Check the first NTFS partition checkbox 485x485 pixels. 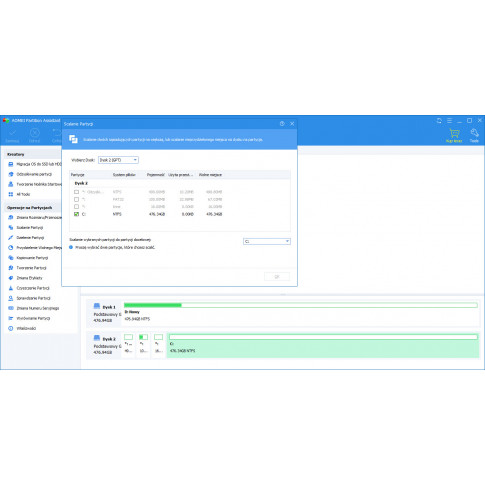[x=76, y=192]
